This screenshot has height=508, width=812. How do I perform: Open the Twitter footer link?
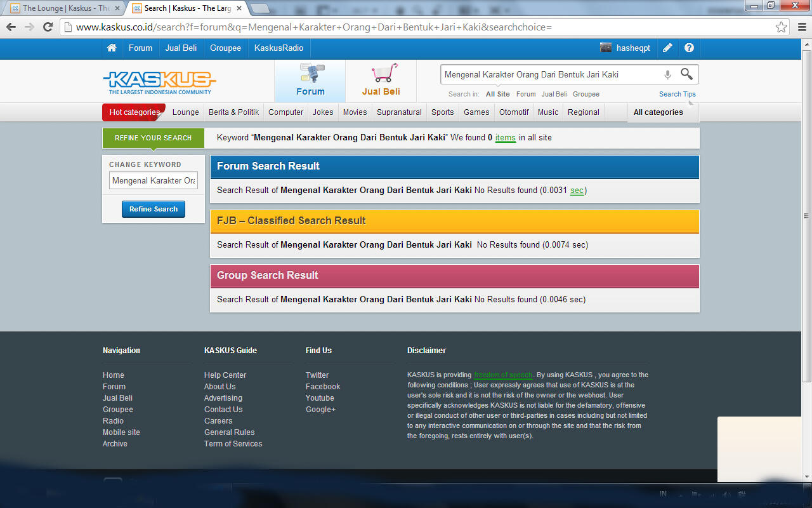tap(317, 375)
